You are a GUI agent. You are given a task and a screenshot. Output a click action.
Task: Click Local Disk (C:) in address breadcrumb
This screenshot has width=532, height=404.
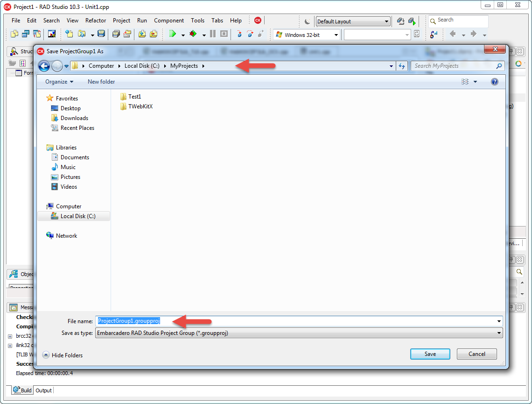[142, 66]
